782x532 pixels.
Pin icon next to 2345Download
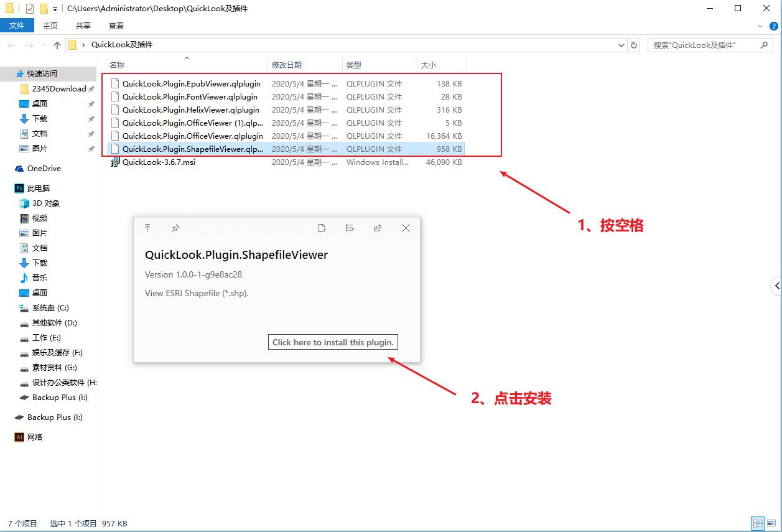point(91,89)
